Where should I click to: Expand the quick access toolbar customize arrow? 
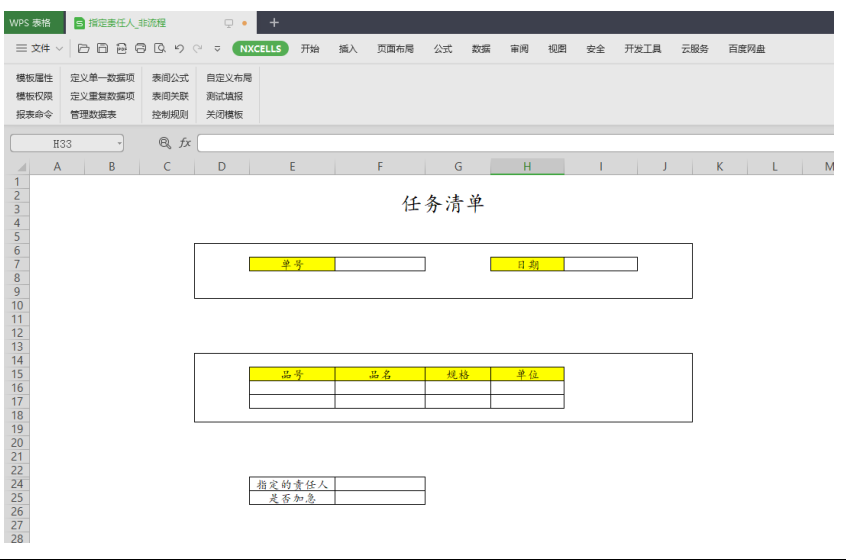[x=217, y=48]
